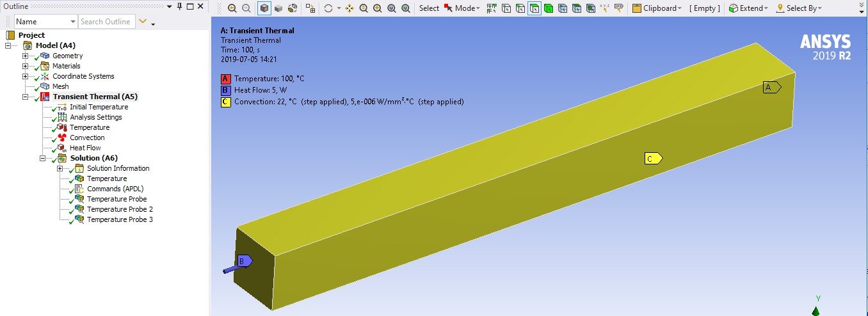Viewport: 868px width, 316px height.
Task: Collapse the Solution (A6) branch
Action: [x=43, y=158]
